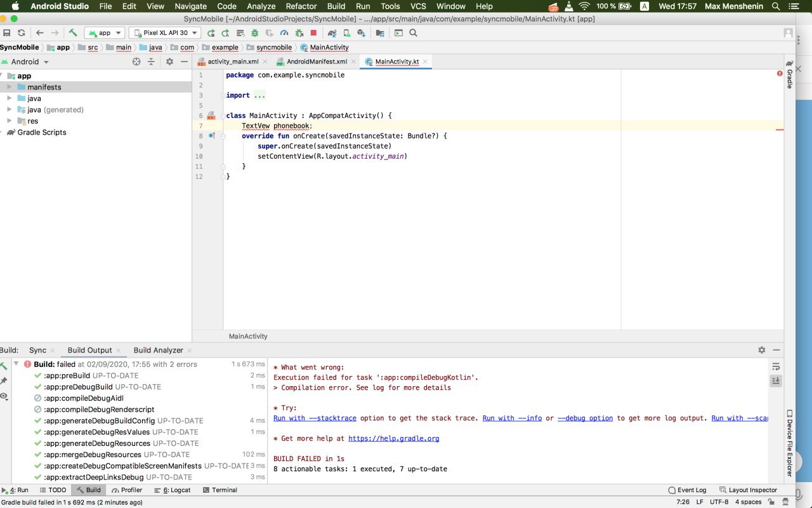Open the AVD Manager icon
Screen dimensions: 812x508
tap(347, 33)
